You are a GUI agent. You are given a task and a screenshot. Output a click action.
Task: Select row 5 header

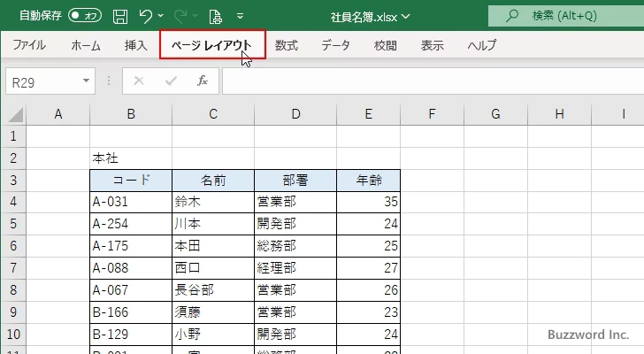[x=13, y=224]
